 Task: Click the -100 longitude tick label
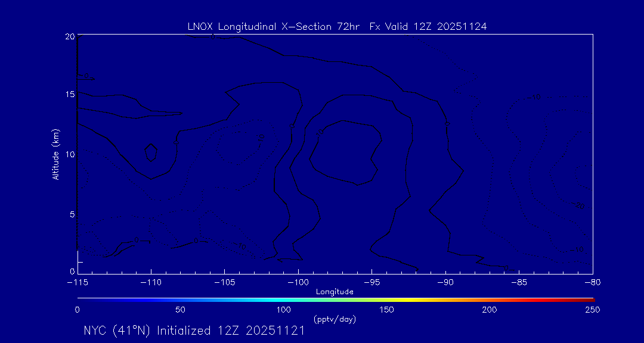pyautogui.click(x=298, y=282)
